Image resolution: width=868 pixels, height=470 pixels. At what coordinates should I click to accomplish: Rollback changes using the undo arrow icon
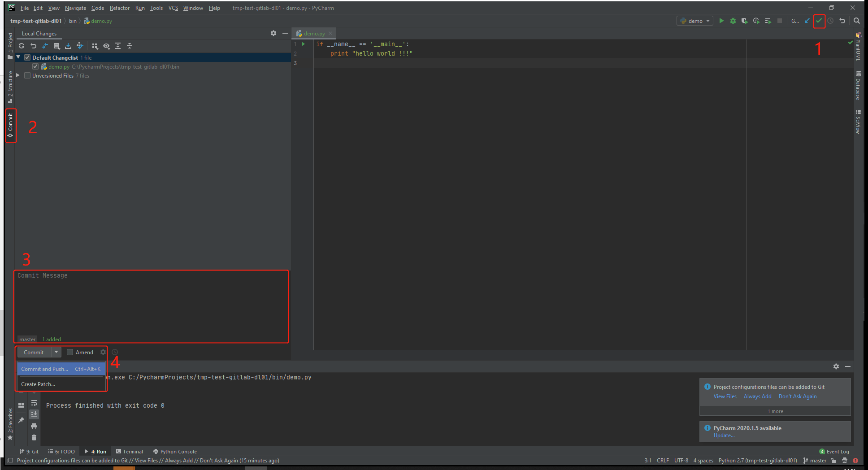click(x=33, y=46)
